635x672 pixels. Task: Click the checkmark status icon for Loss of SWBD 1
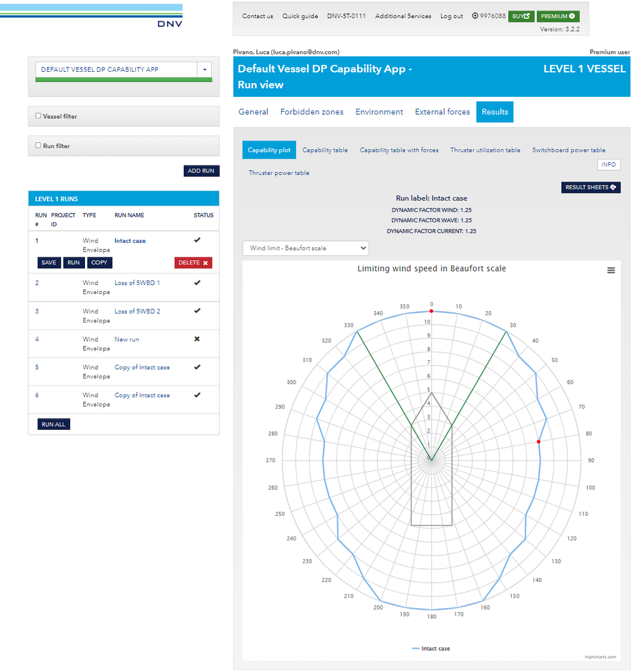(x=197, y=282)
